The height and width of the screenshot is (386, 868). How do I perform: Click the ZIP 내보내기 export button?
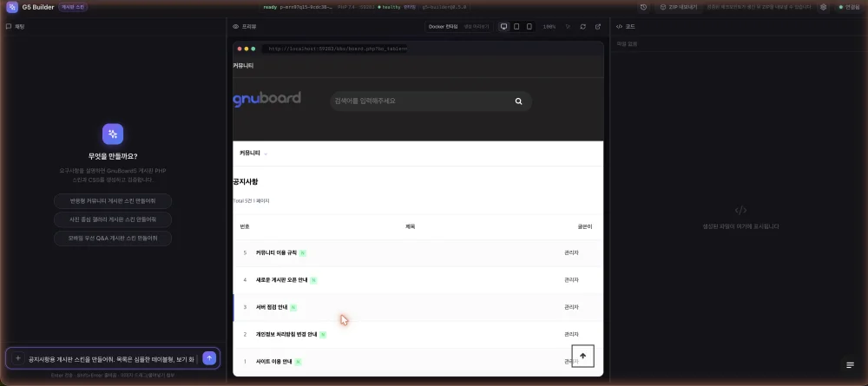pyautogui.click(x=680, y=7)
